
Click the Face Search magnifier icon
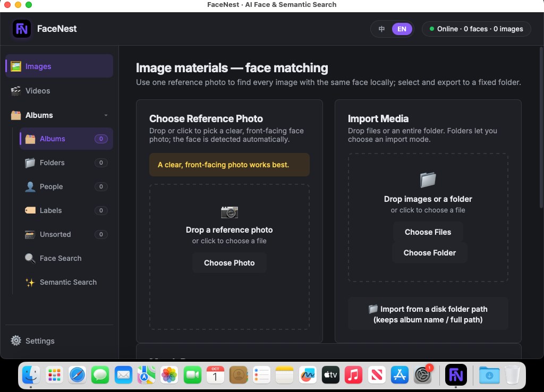pos(30,259)
